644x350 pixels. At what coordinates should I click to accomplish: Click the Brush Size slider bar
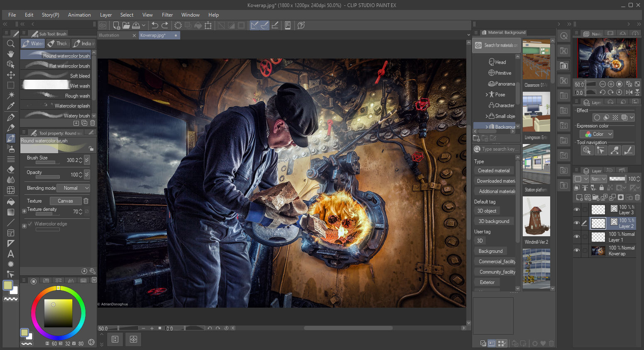coord(48,163)
